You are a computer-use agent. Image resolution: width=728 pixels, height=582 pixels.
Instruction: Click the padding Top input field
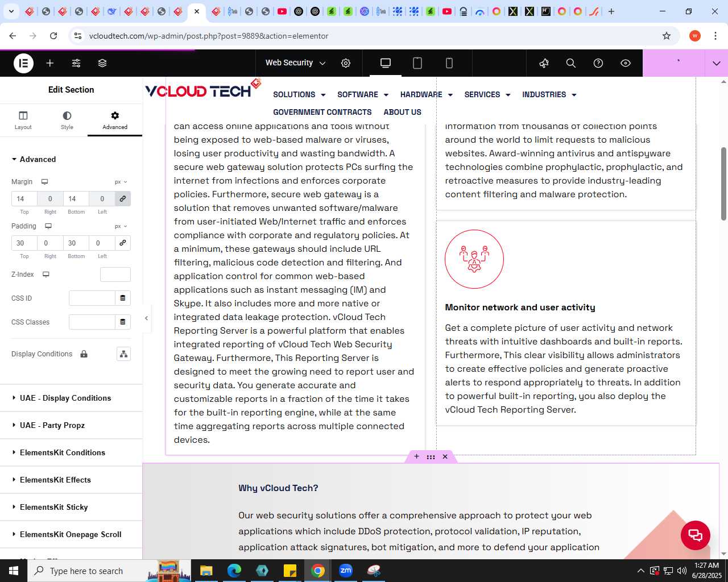[x=24, y=243]
